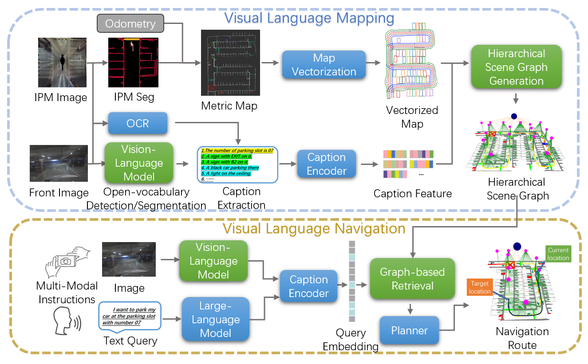Screen dimensions: 588x364
Task: Click Hierarchical Scene Graph Generation block
Action: 516,67
